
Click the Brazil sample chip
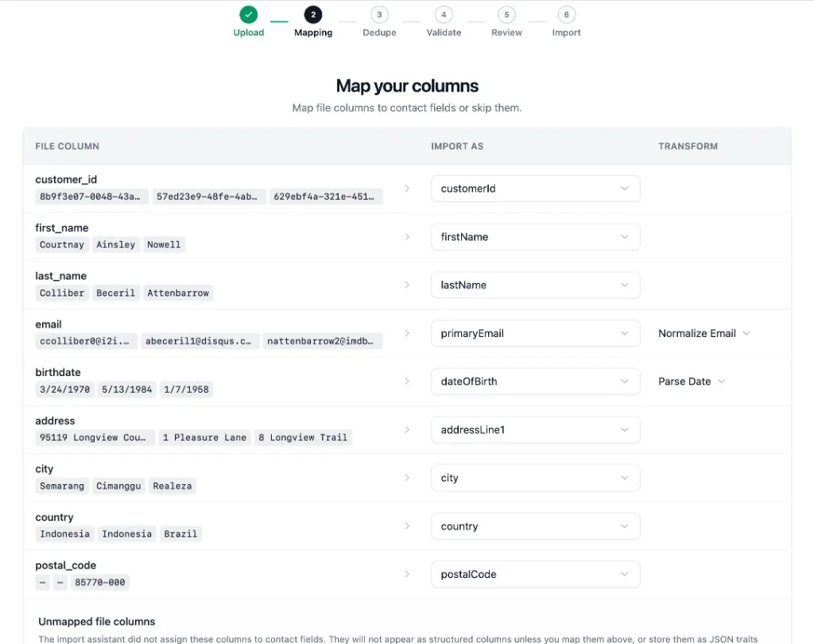180,534
